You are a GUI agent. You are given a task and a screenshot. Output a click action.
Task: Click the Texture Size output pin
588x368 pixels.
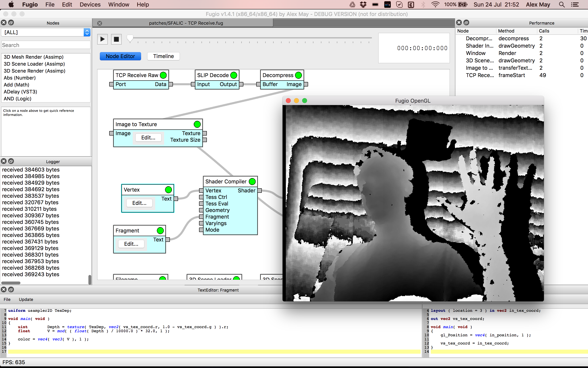[x=205, y=140]
